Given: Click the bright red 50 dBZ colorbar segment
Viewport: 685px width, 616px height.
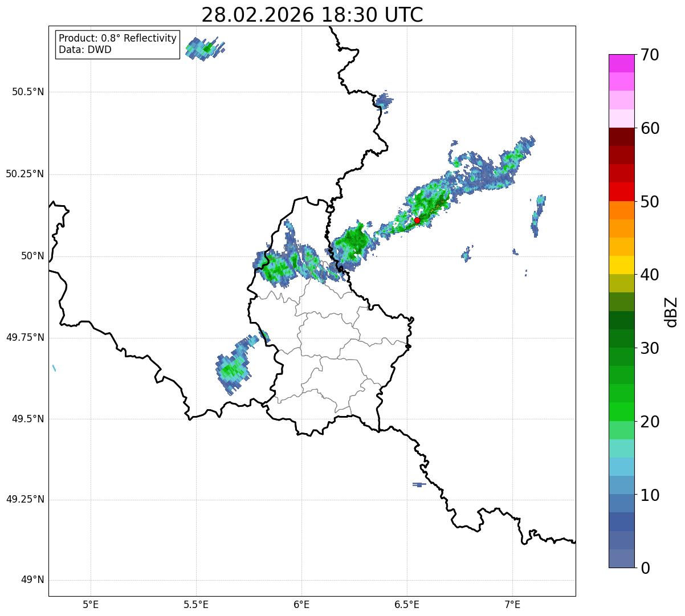Looking at the screenshot, I should coord(622,191).
